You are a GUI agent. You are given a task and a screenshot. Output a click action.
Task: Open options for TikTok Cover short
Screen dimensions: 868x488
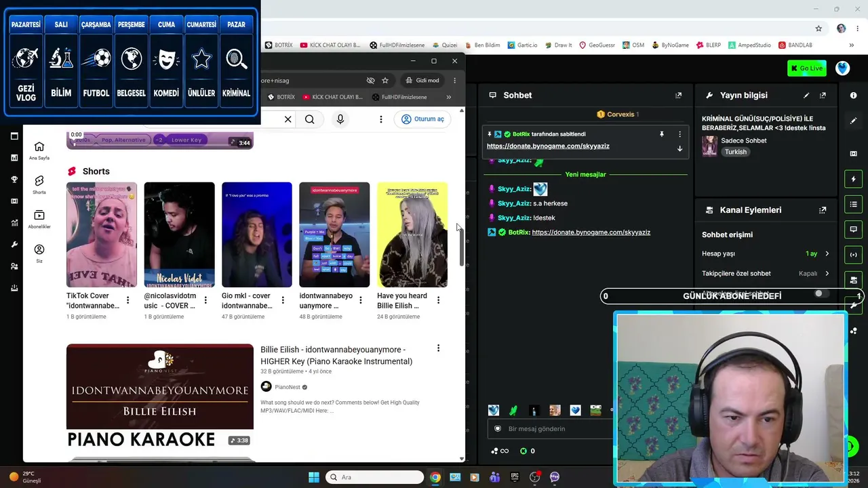(127, 300)
